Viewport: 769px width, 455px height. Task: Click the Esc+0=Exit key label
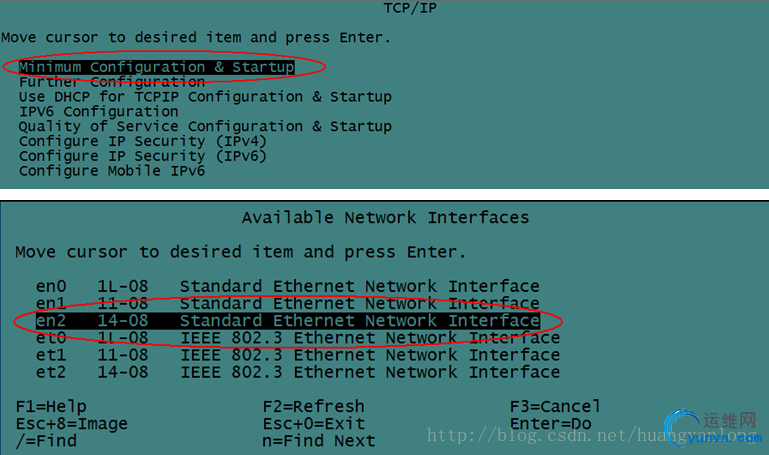coord(313,424)
